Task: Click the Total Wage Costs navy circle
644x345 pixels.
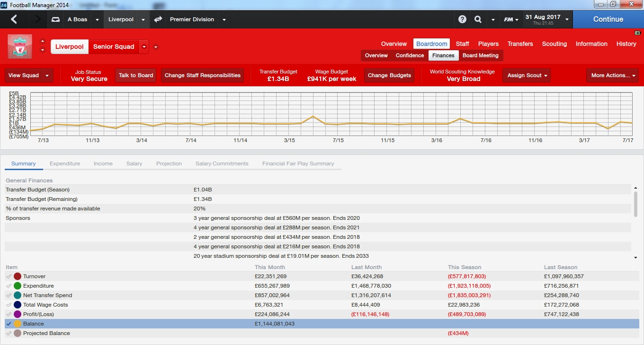Action: point(18,305)
